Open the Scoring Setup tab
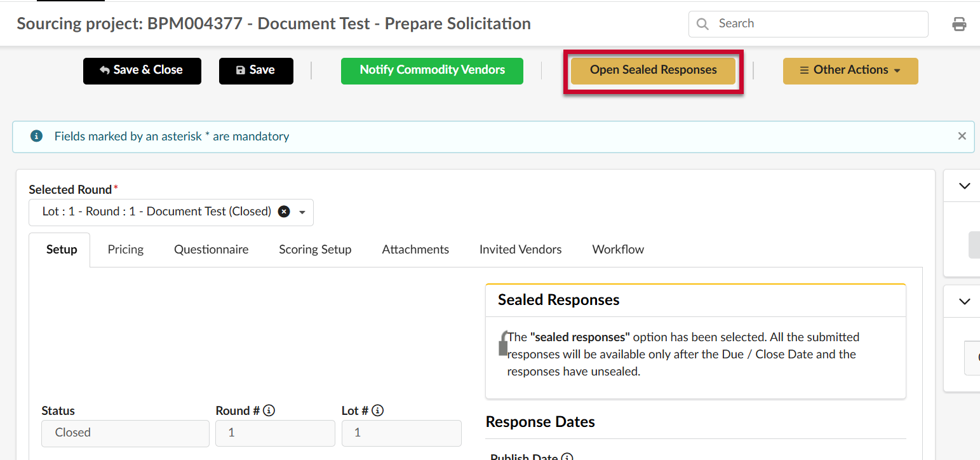 (315, 250)
